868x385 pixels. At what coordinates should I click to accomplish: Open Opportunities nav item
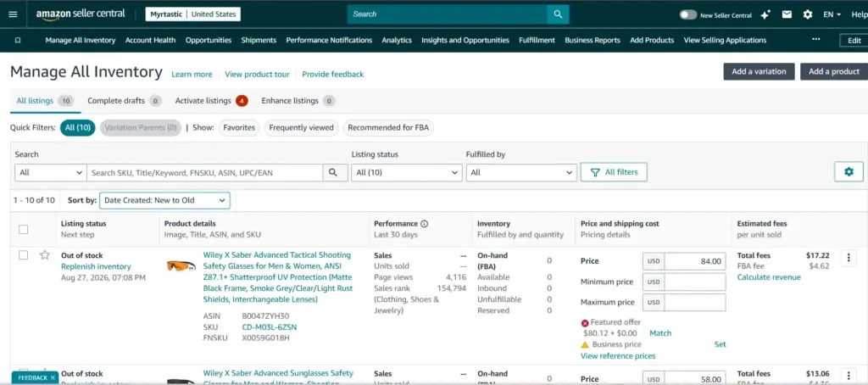tap(209, 41)
